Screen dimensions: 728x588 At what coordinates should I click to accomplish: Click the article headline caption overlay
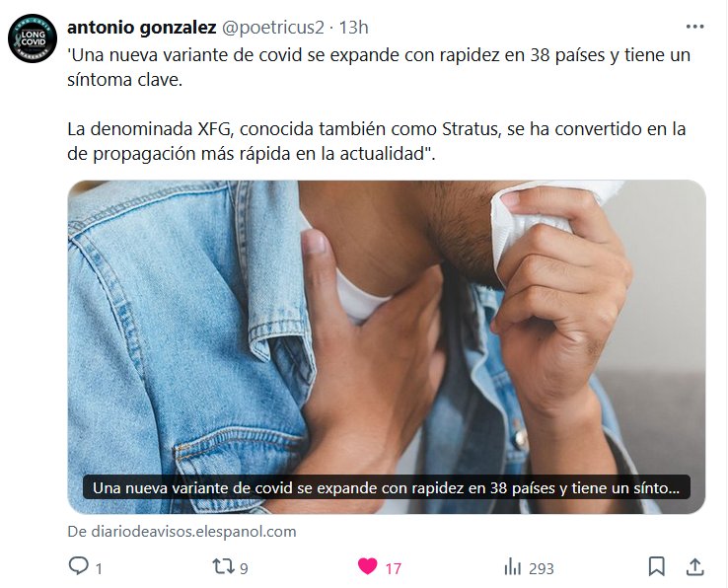point(387,487)
